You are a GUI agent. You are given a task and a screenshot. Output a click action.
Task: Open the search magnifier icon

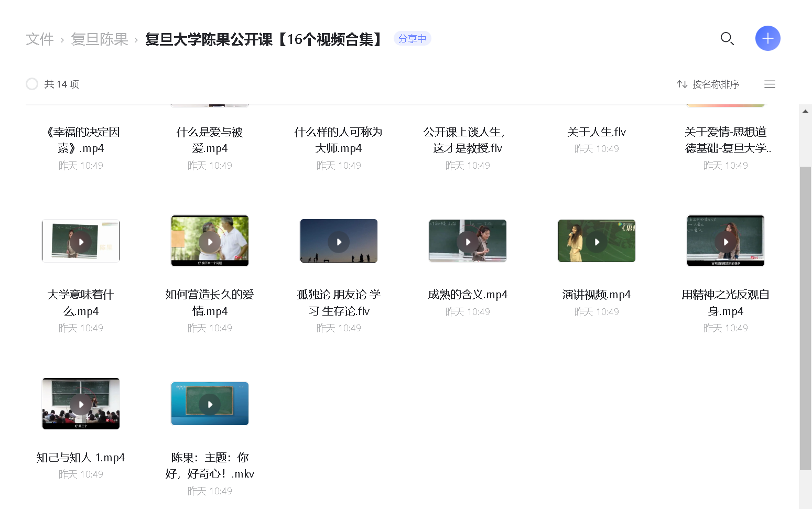pyautogui.click(x=727, y=38)
